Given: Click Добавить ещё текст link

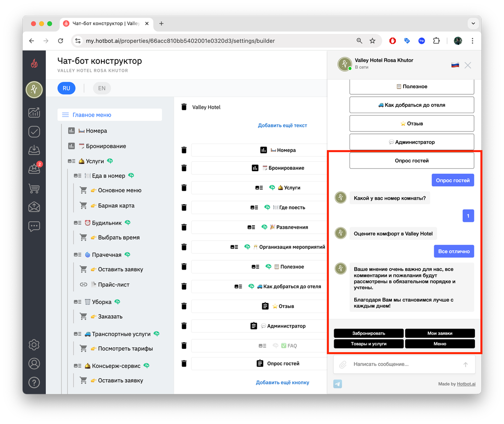Looking at the screenshot, I should click(282, 125).
